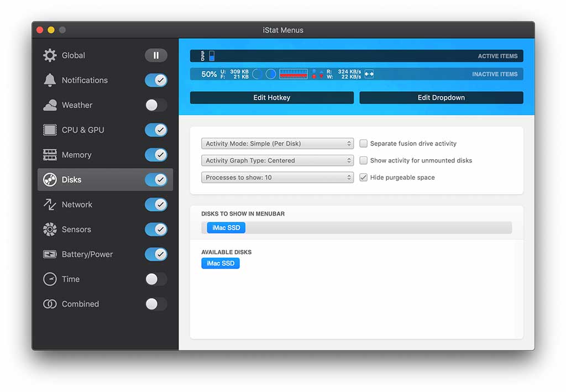Viewport: 566px width, 392px height.
Task: Check Separate fusion drive activity
Action: tap(363, 144)
